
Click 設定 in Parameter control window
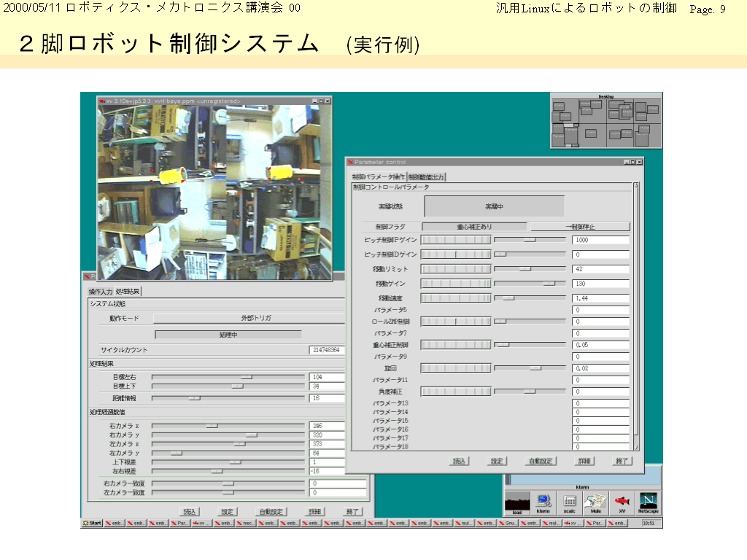click(496, 461)
